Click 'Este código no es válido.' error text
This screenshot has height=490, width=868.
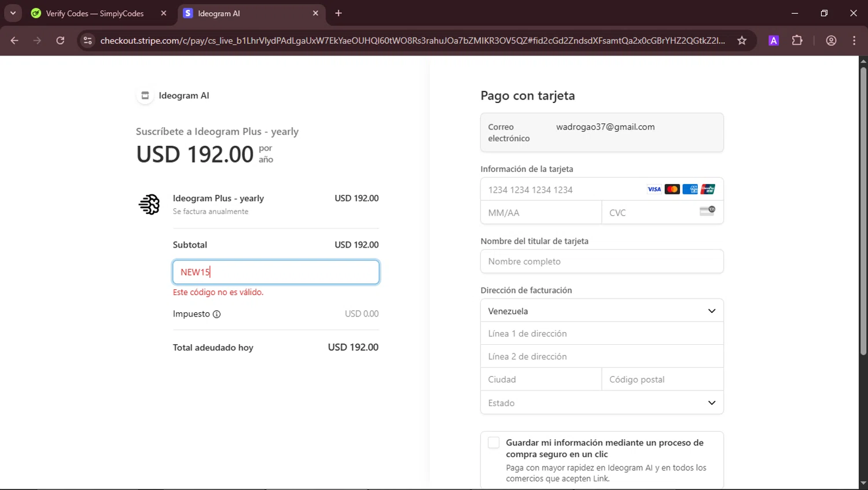(x=218, y=292)
